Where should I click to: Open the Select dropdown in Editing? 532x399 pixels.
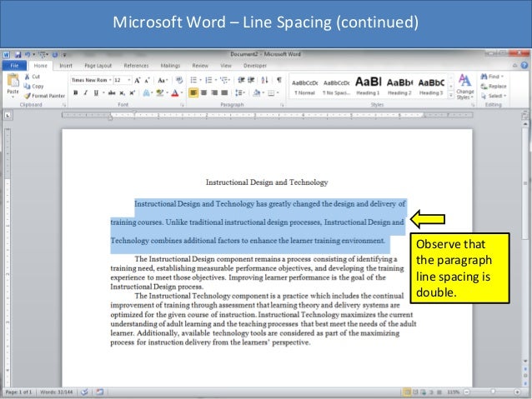click(494, 96)
